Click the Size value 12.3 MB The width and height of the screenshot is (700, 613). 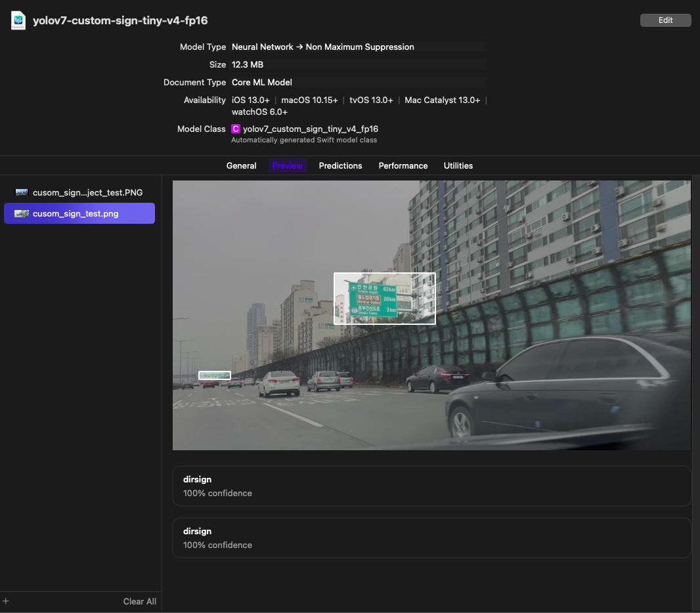248,65
